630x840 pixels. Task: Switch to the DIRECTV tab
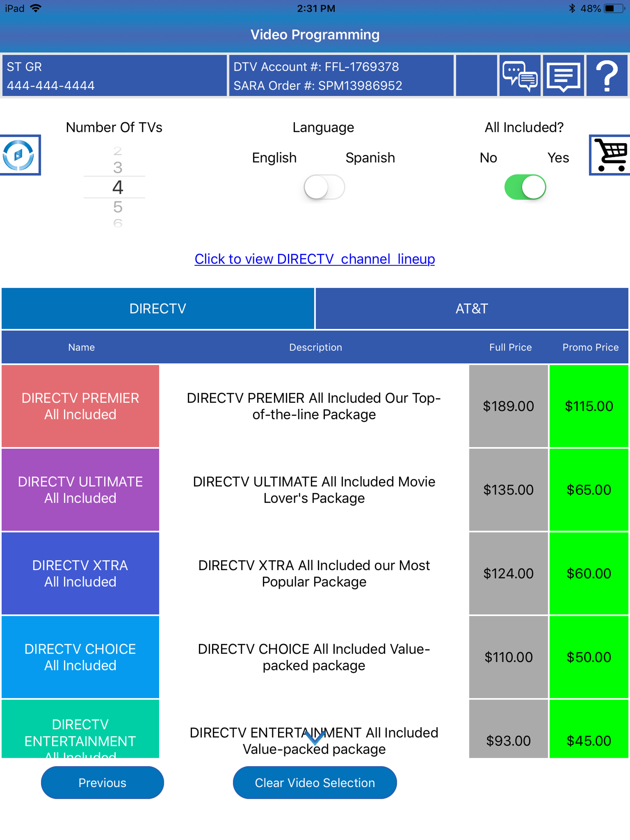click(158, 308)
